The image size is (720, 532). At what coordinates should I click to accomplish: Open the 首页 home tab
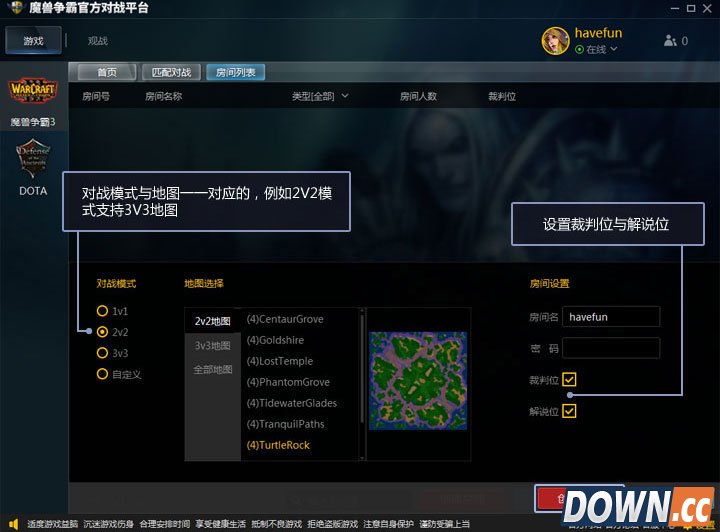(x=107, y=72)
